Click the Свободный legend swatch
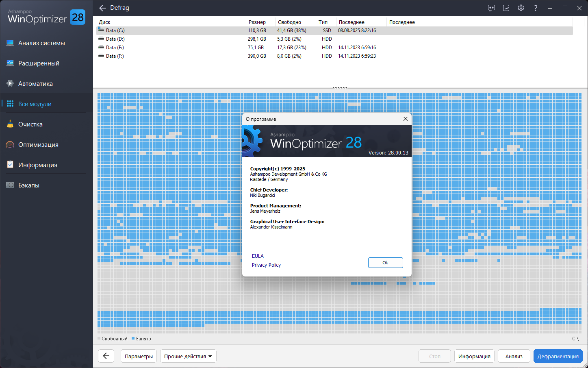Image resolution: width=588 pixels, height=368 pixels. pyautogui.click(x=99, y=338)
